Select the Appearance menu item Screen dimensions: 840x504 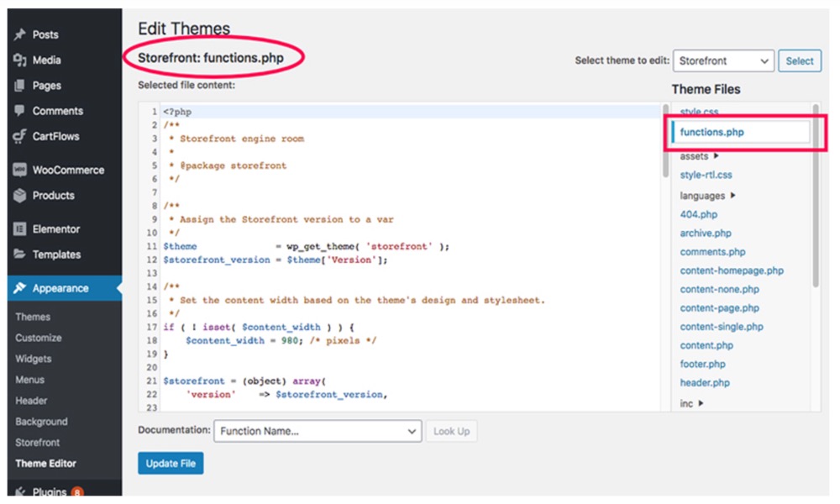click(65, 288)
